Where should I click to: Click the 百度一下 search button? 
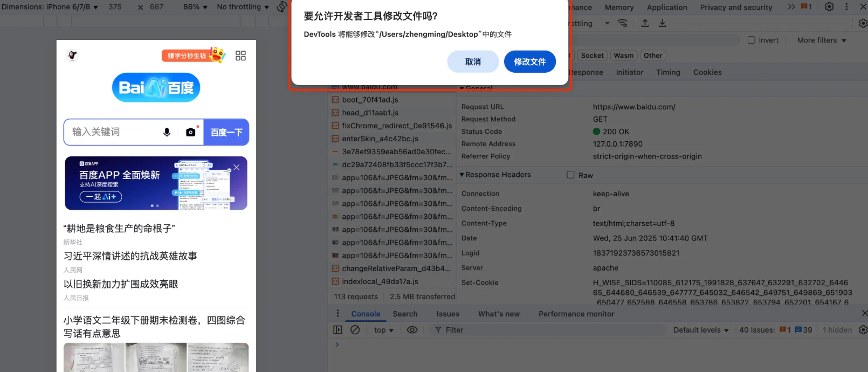[226, 132]
